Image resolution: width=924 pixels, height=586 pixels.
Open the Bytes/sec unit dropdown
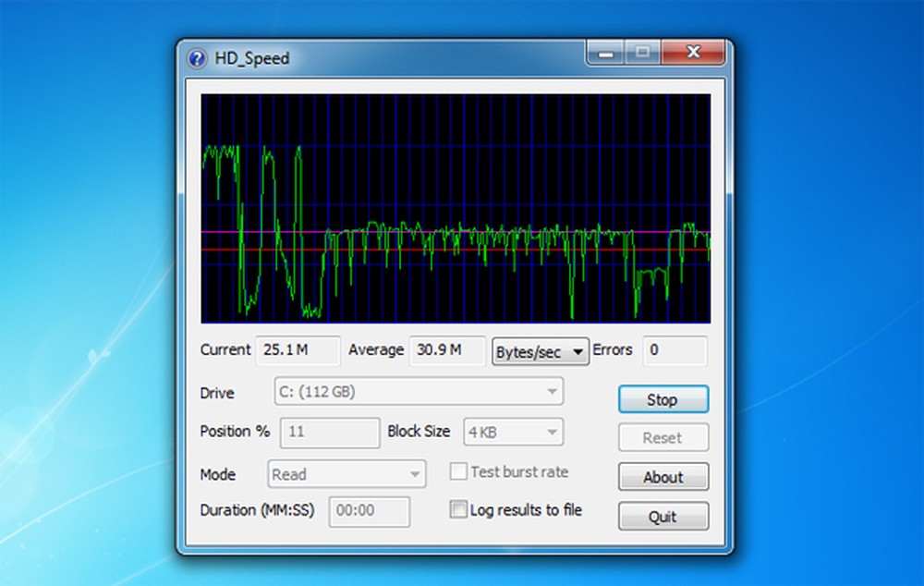tap(540, 351)
